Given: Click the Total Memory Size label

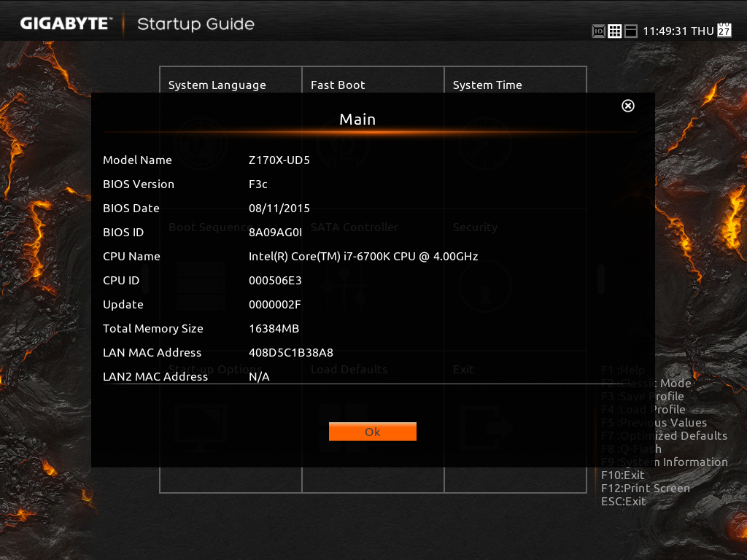Looking at the screenshot, I should [153, 329].
